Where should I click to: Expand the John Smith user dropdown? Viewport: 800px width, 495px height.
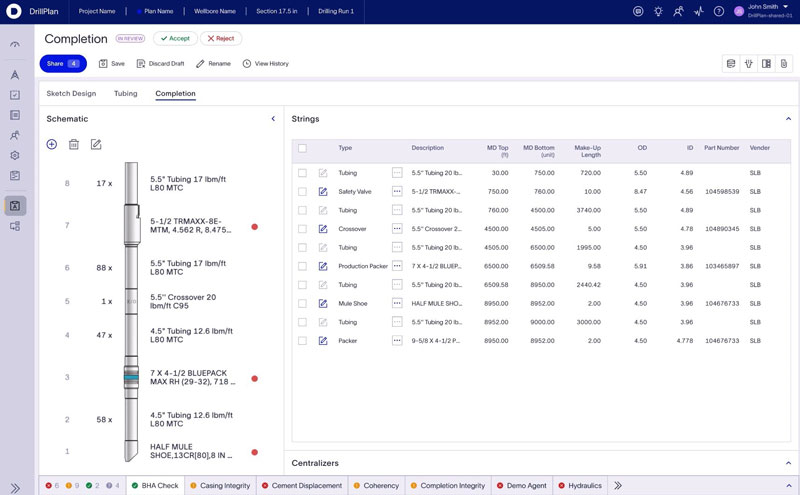(x=786, y=7)
